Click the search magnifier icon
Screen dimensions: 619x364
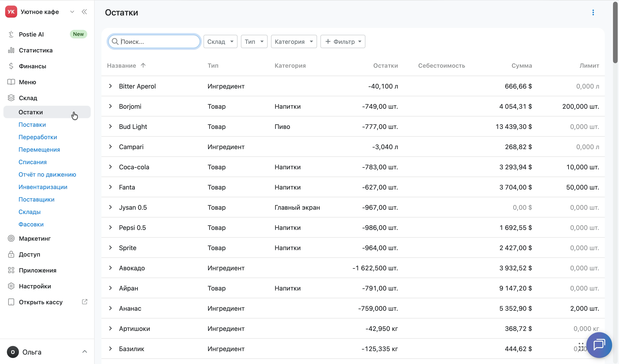point(115,41)
